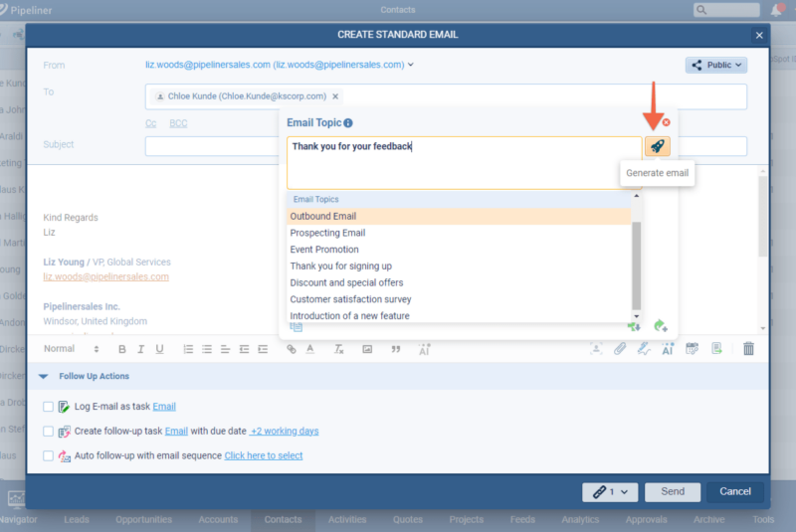This screenshot has height=532, width=796.
Task: Click the Email Topic text field
Action: [464, 162]
